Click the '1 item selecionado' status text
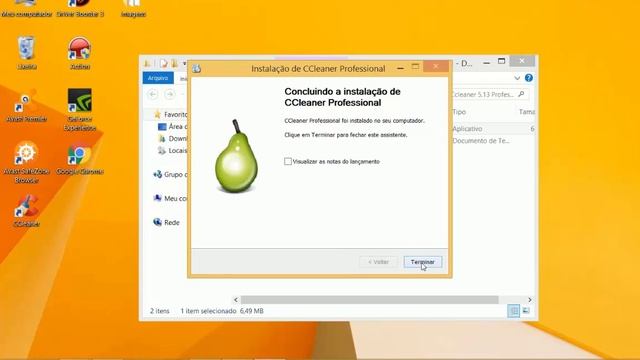Viewport: 640px width, 360px height. click(x=208, y=311)
